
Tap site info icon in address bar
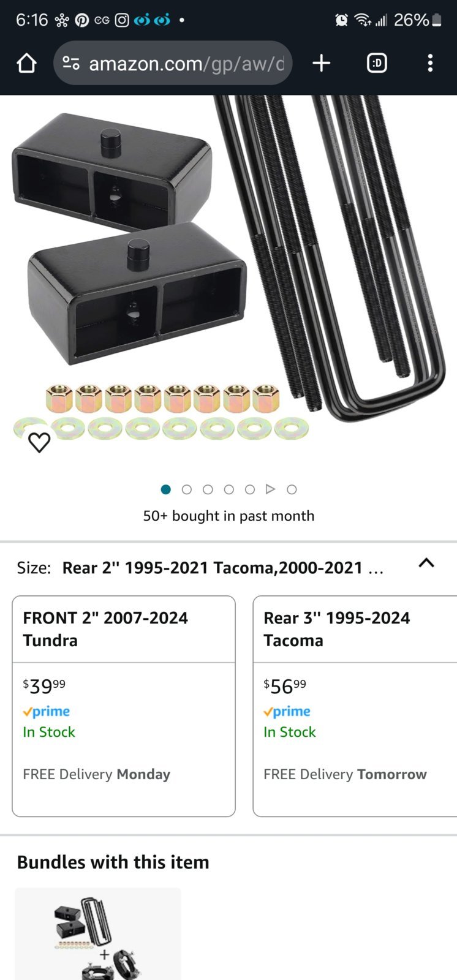(x=71, y=63)
